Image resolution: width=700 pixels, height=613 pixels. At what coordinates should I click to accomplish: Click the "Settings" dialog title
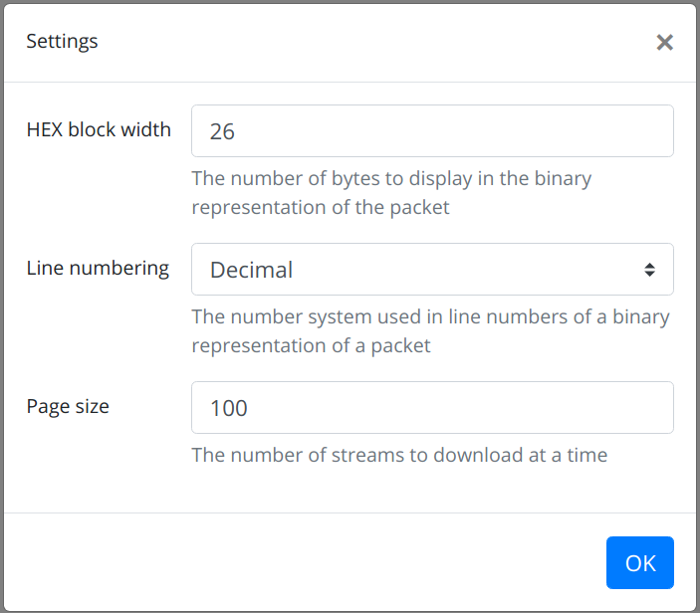(62, 41)
